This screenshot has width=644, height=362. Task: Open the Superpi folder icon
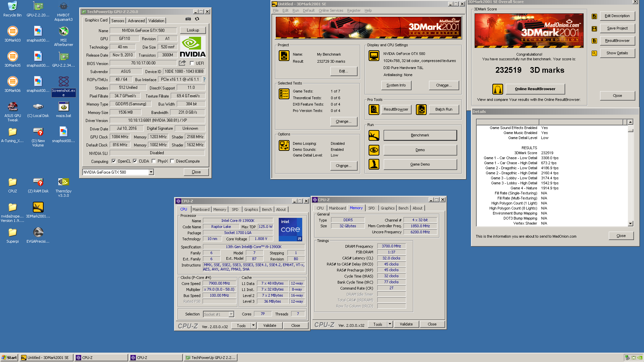coord(12,235)
